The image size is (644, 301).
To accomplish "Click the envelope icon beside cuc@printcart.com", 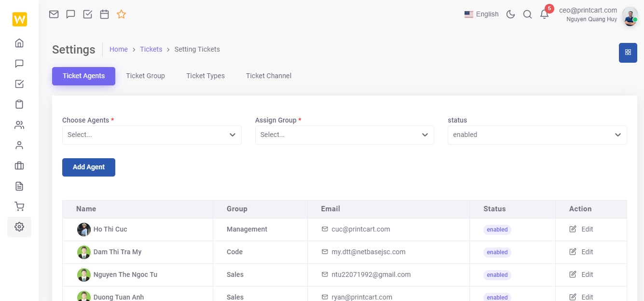I will coord(325,229).
